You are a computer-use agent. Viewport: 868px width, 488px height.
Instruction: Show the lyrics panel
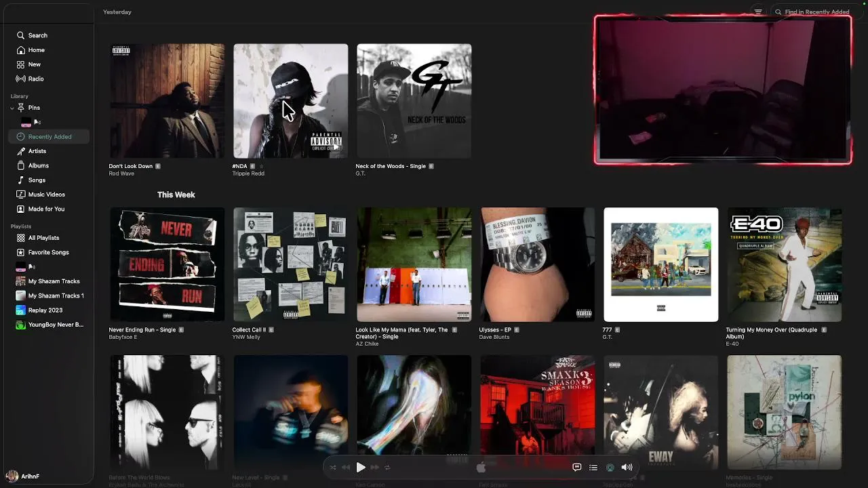(577, 467)
